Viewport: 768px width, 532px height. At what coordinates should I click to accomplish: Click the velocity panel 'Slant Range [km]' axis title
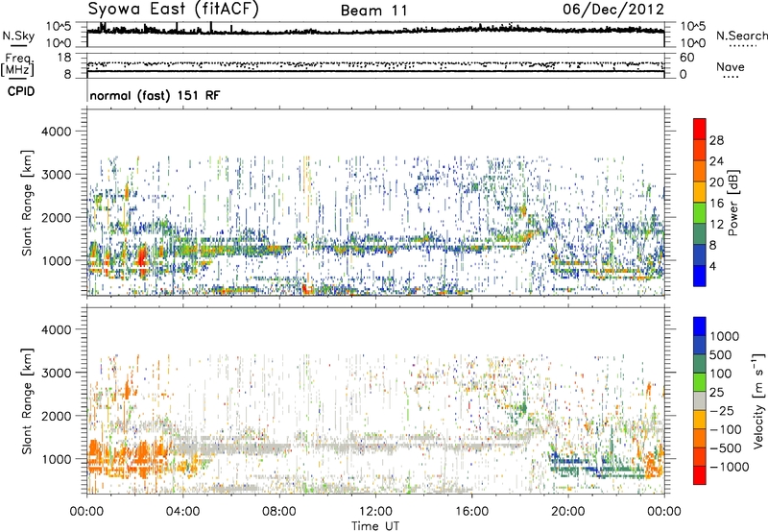pyautogui.click(x=27, y=401)
